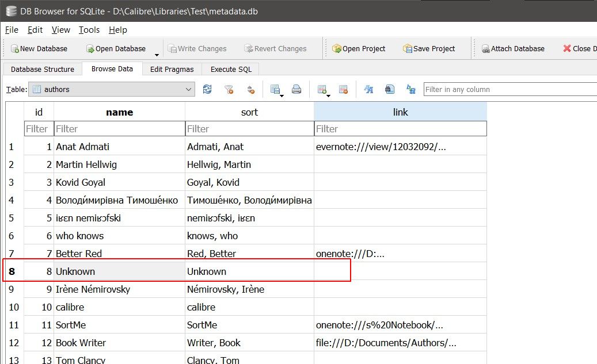The width and height of the screenshot is (597, 364).
Task: Click the save table export icon
Action: (275, 89)
